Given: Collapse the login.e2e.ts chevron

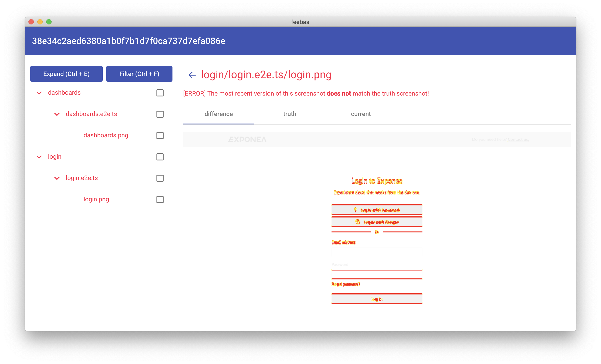Looking at the screenshot, I should click(x=57, y=178).
